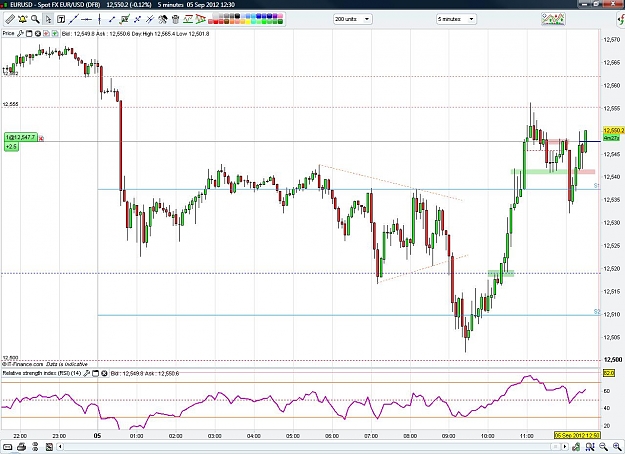Select the ruler measuring tool
Image resolution: width=625 pixels, height=454 pixels.
(x=10, y=19)
